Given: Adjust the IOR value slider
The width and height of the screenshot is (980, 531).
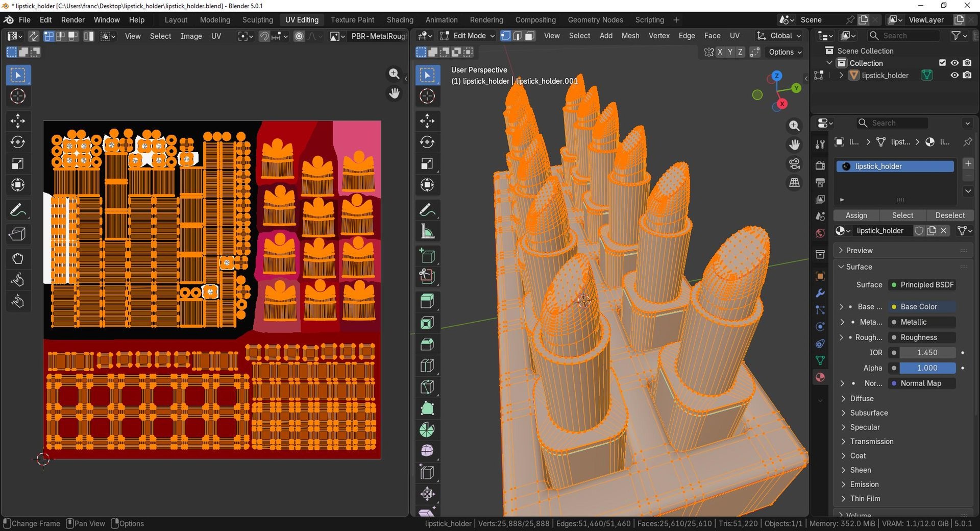Looking at the screenshot, I should [x=927, y=353].
